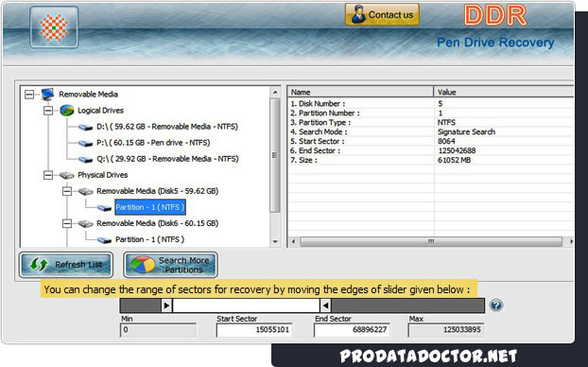Click partition icon under Disk5
The image size is (588, 367).
point(104,207)
